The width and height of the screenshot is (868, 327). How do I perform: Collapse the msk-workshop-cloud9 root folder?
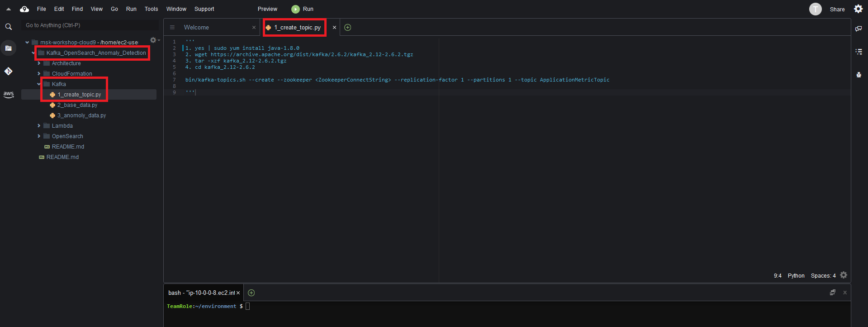coord(27,43)
